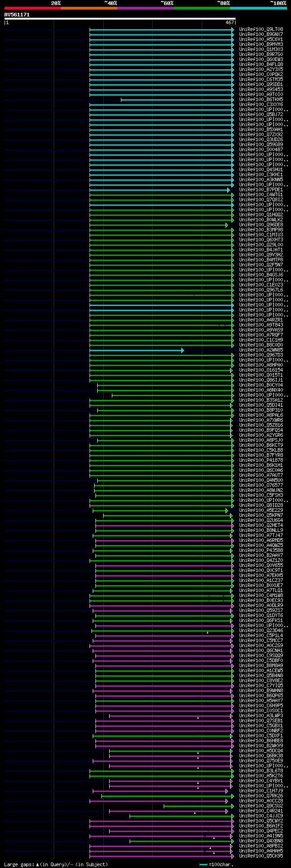
Task: Click the orange ~40% legend segment
Action: tap(89, 8)
